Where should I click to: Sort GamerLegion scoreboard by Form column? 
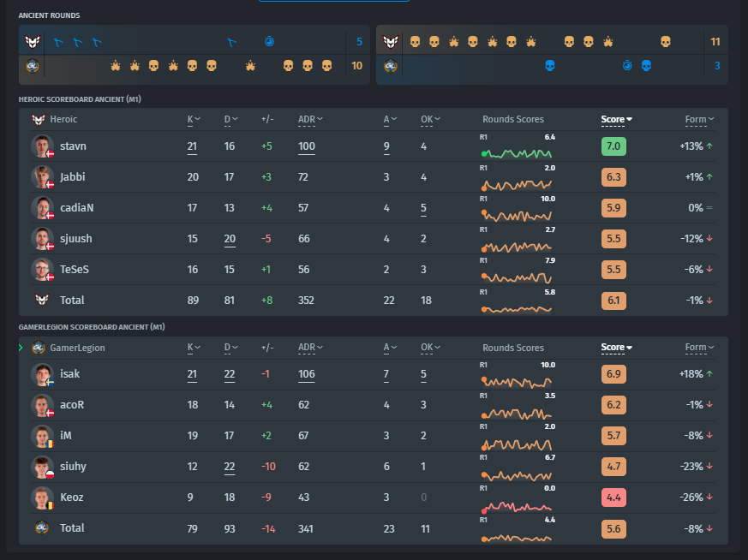pyautogui.click(x=699, y=348)
